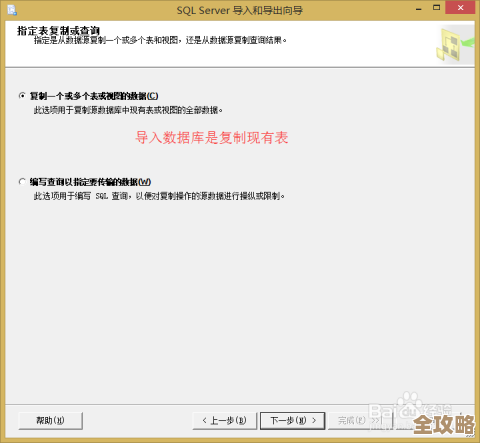This screenshot has width=480, height=443.
Task: Go back with the 上一步(B) button
Action: [224, 421]
